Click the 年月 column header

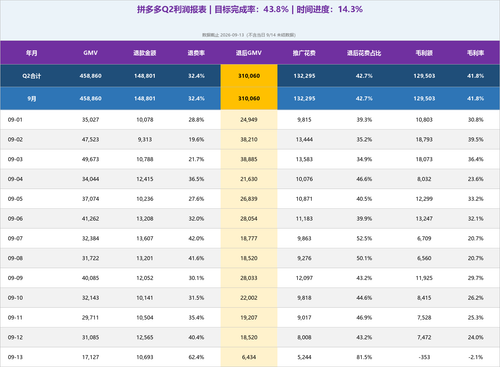pos(32,53)
